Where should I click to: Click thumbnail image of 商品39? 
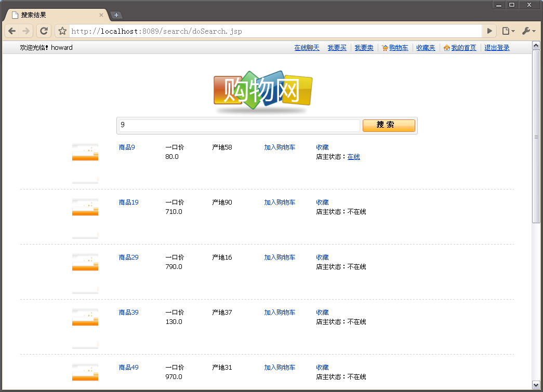click(85, 328)
